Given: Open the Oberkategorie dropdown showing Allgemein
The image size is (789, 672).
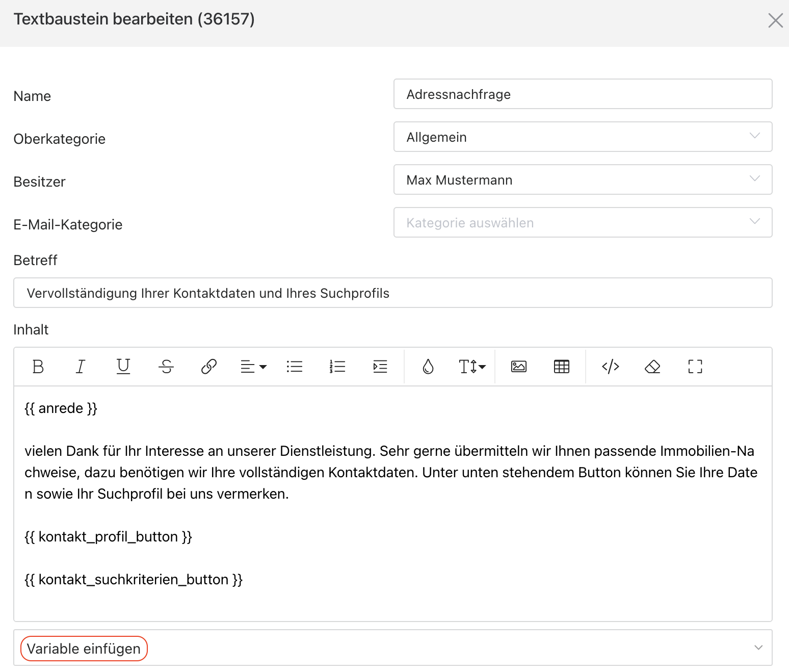Looking at the screenshot, I should click(x=583, y=137).
